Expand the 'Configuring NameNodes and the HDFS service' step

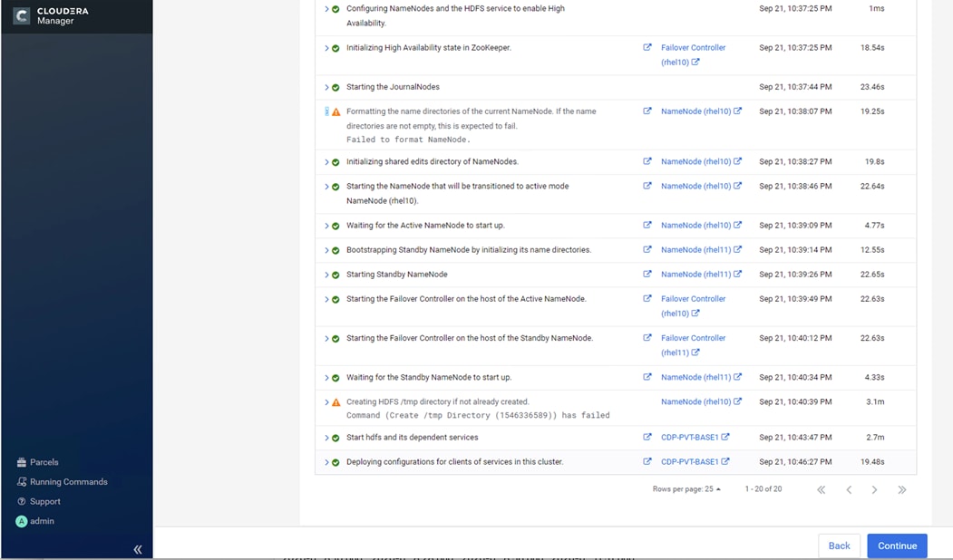coord(326,9)
